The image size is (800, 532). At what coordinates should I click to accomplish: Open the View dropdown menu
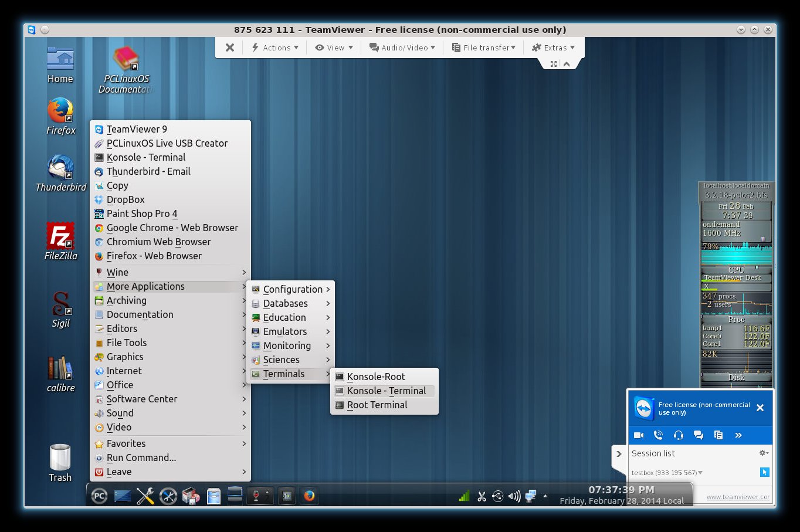(334, 48)
